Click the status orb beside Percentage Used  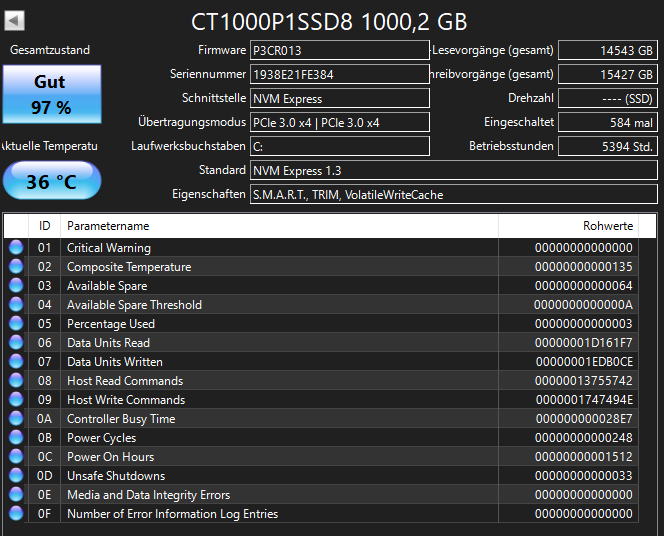point(16,323)
